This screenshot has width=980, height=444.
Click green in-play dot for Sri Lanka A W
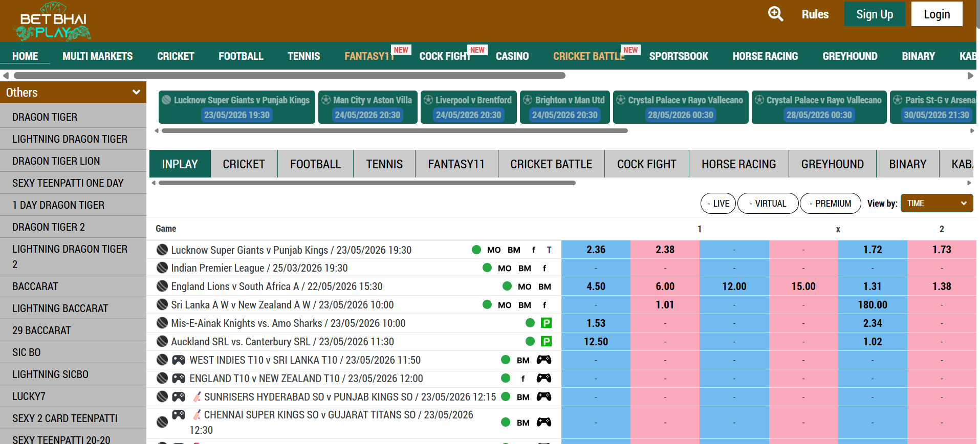coord(487,304)
